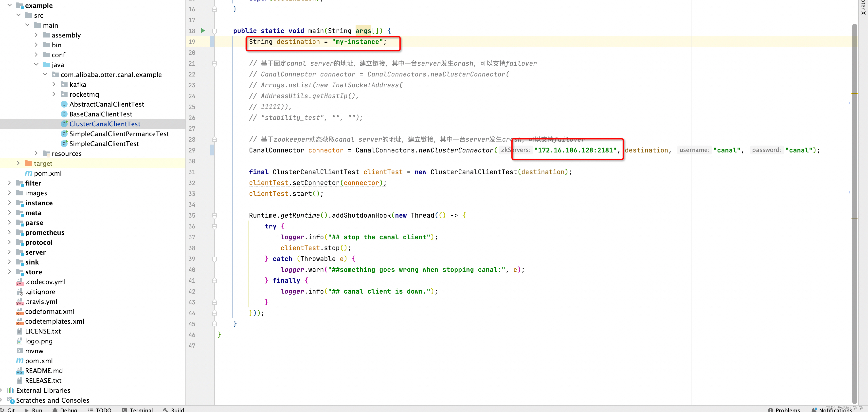Open the README.md file
The image size is (868, 412).
click(44, 371)
